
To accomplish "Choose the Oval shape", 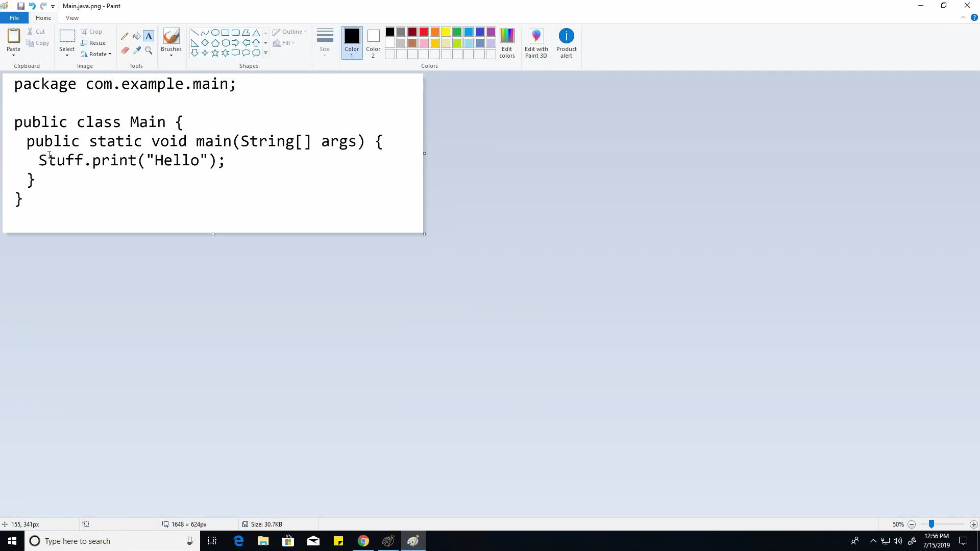I will click(215, 32).
